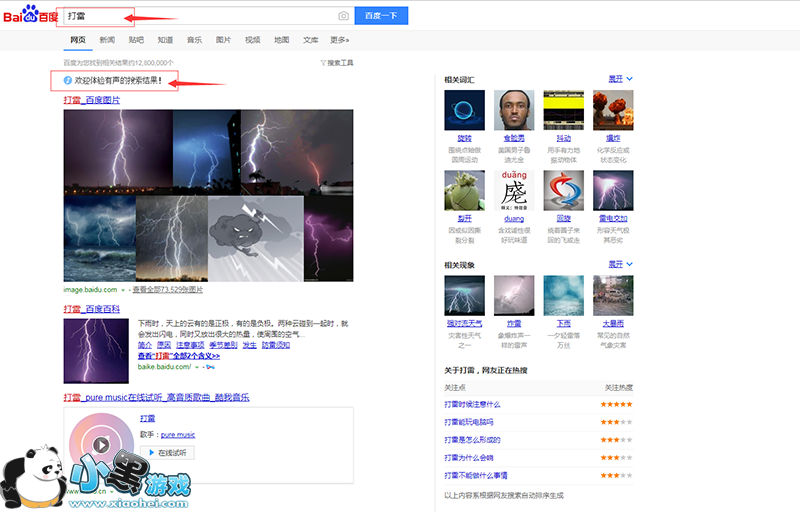Open the 视频 tab

(253, 40)
